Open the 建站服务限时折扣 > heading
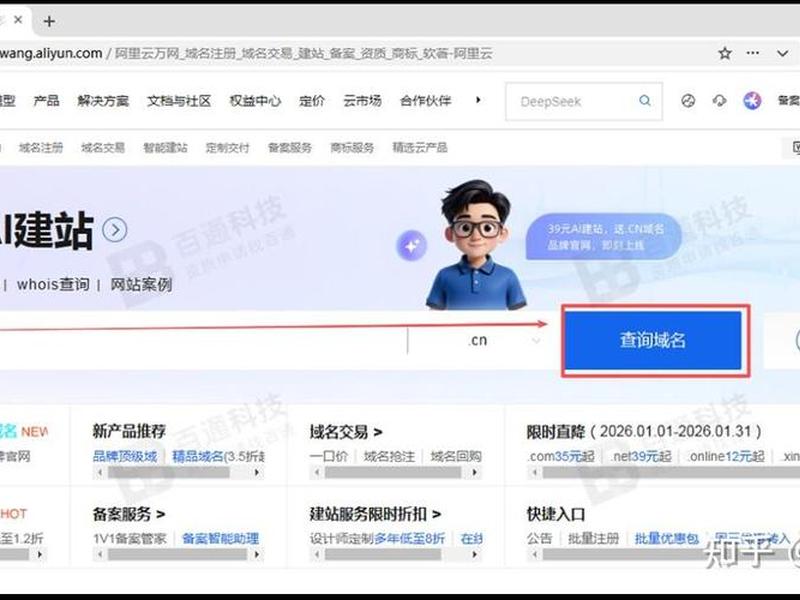Screen dimensions: 800x600 [375, 514]
